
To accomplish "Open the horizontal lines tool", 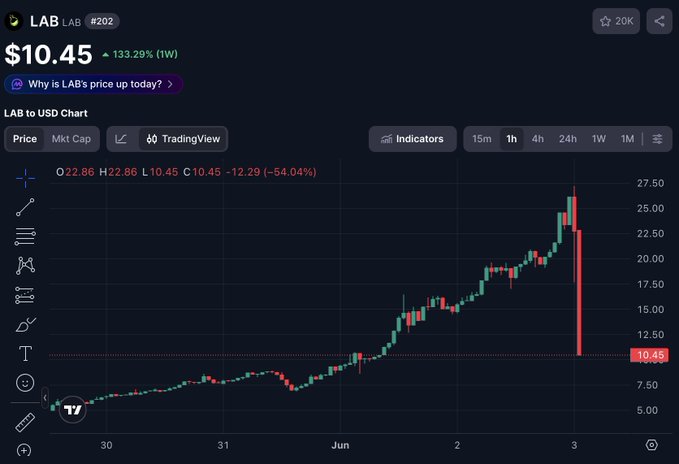I will (x=25, y=237).
